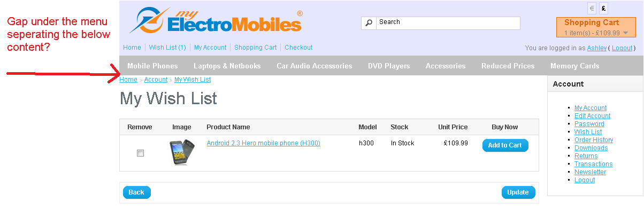Open the Checkout link in header
644x210 pixels.
[298, 48]
